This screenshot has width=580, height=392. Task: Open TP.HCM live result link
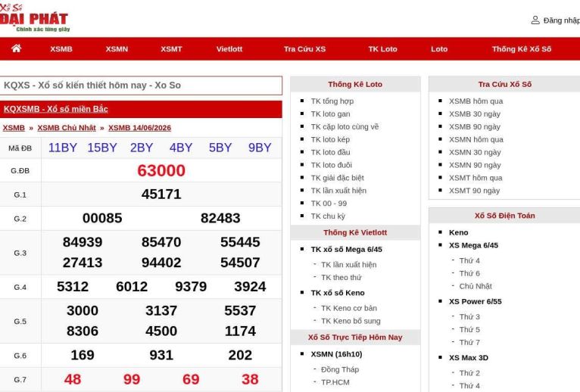pos(335,382)
